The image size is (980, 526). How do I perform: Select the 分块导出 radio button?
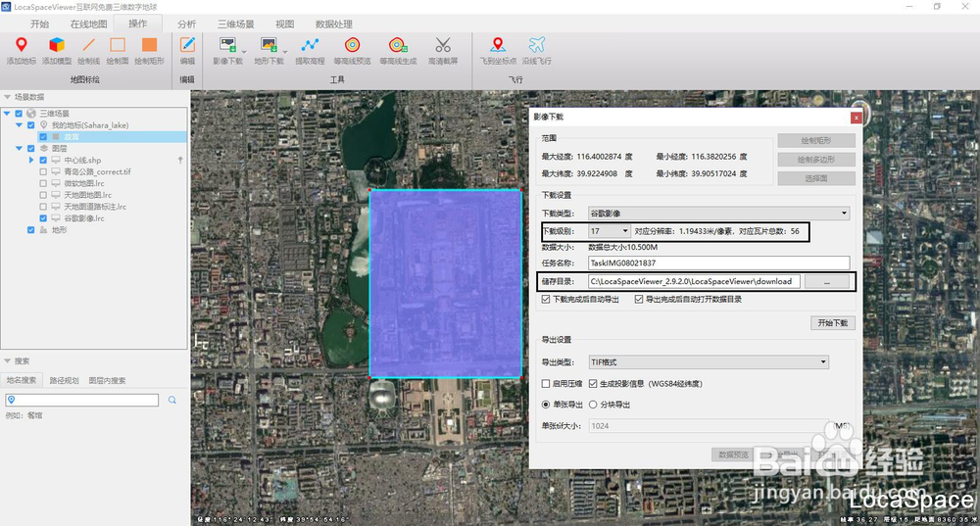pos(593,405)
